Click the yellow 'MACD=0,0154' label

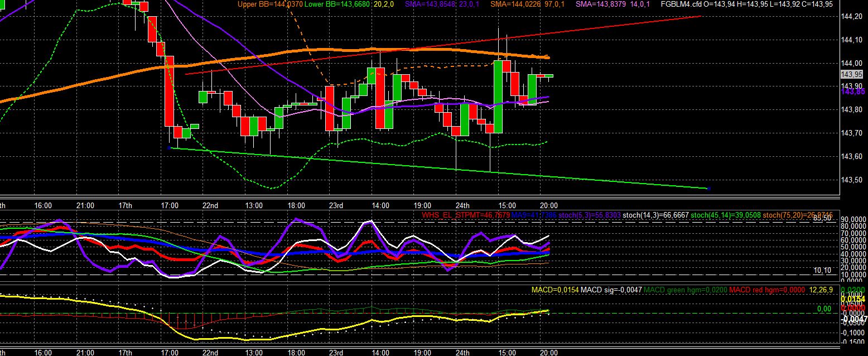pyautogui.click(x=554, y=290)
